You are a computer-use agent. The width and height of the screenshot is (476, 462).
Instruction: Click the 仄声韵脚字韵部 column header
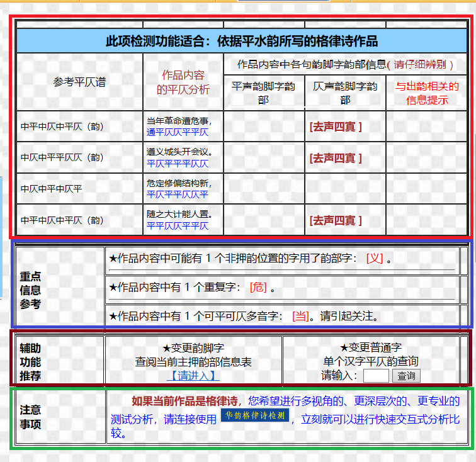[x=345, y=93]
